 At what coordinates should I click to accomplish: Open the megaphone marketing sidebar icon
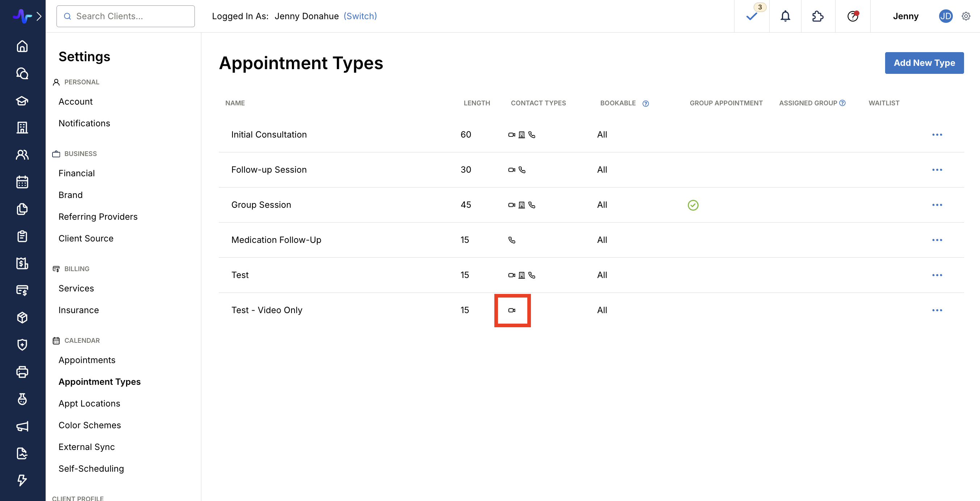[x=22, y=426]
